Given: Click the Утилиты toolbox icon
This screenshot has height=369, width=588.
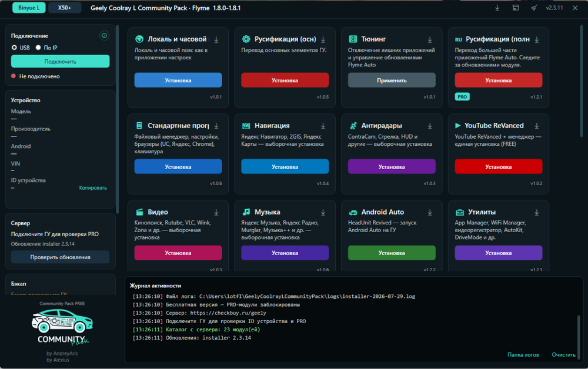Looking at the screenshot, I should (459, 212).
